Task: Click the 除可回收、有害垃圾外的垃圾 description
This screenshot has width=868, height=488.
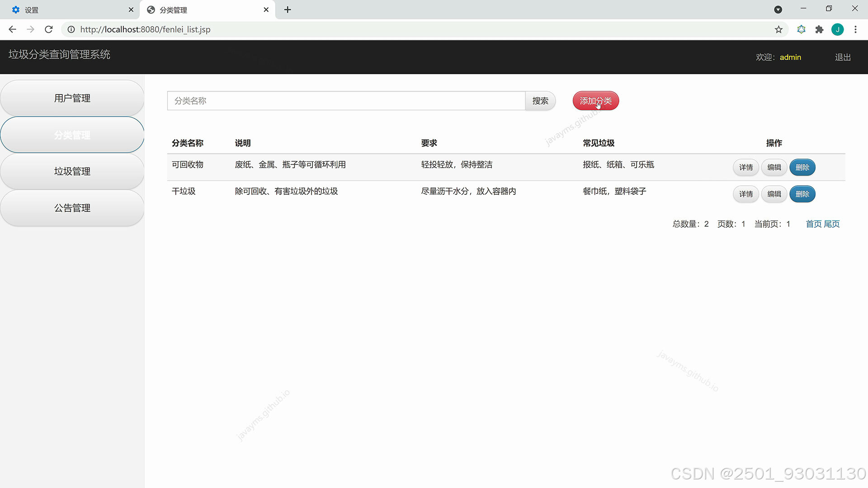Action: tap(286, 191)
